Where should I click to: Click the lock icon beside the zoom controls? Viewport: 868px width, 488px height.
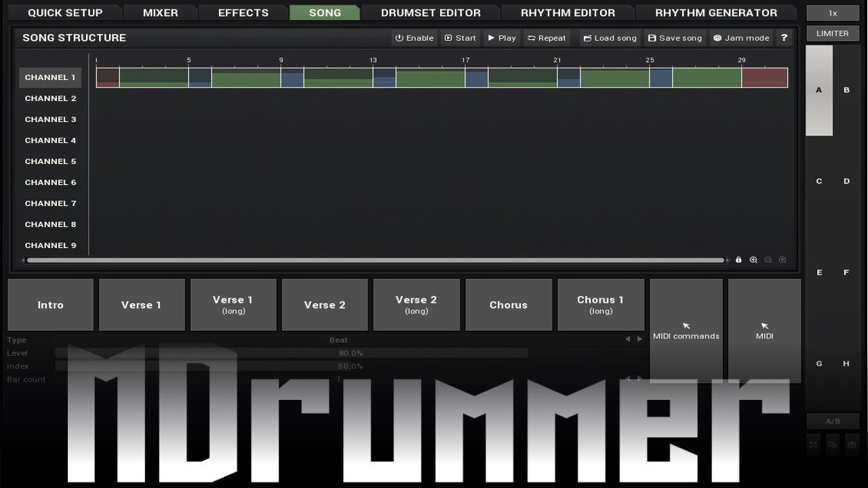click(x=738, y=260)
